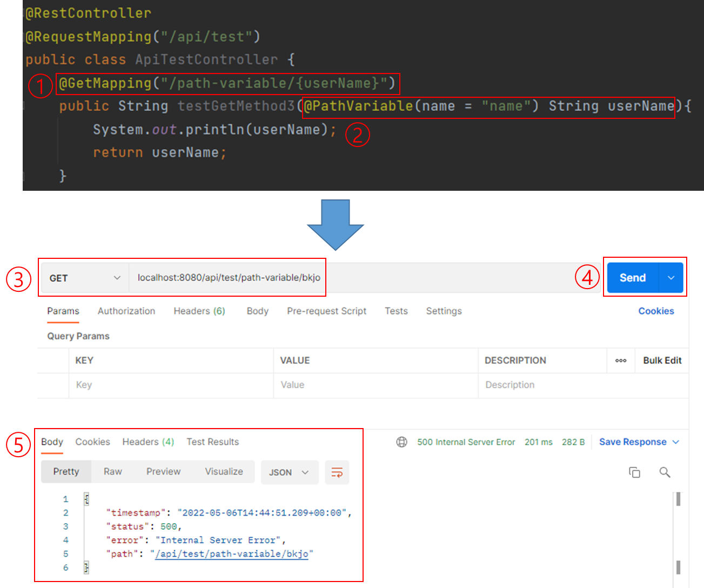The height and width of the screenshot is (588, 704).
Task: Select the response Body tab
Action: click(52, 442)
